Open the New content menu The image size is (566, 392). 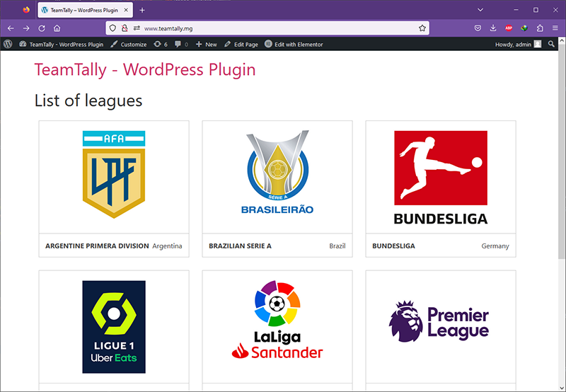(x=206, y=45)
